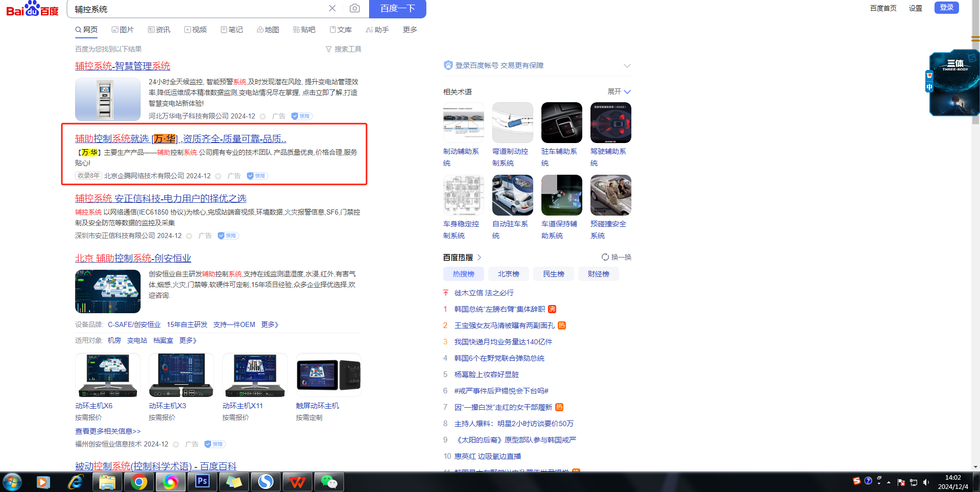
Task: Click the network icon in the system tray
Action: tap(914, 482)
